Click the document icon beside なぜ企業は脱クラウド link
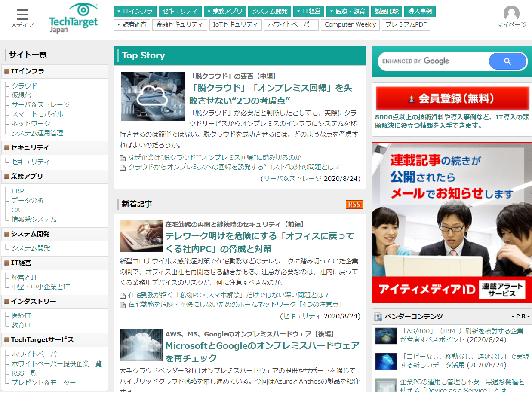The width and height of the screenshot is (532, 394). click(x=123, y=158)
